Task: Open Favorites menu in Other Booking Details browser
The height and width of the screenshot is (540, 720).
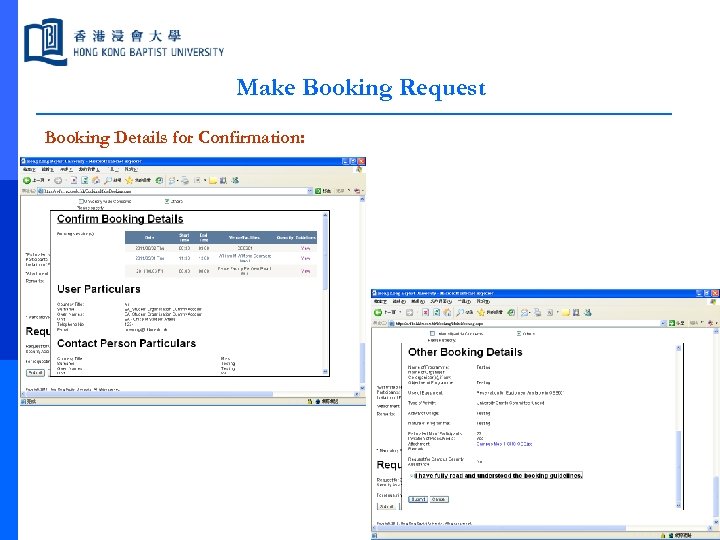Action: [x=441, y=302]
